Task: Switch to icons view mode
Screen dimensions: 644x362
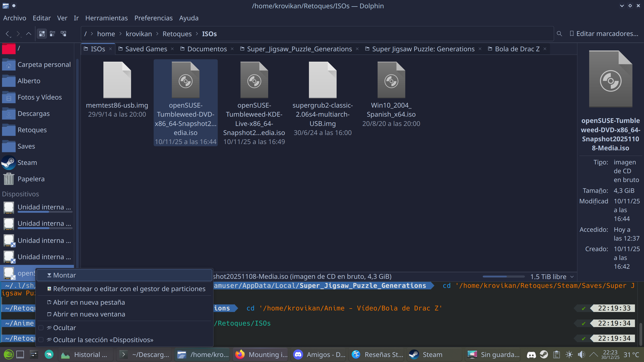Action: point(42,34)
